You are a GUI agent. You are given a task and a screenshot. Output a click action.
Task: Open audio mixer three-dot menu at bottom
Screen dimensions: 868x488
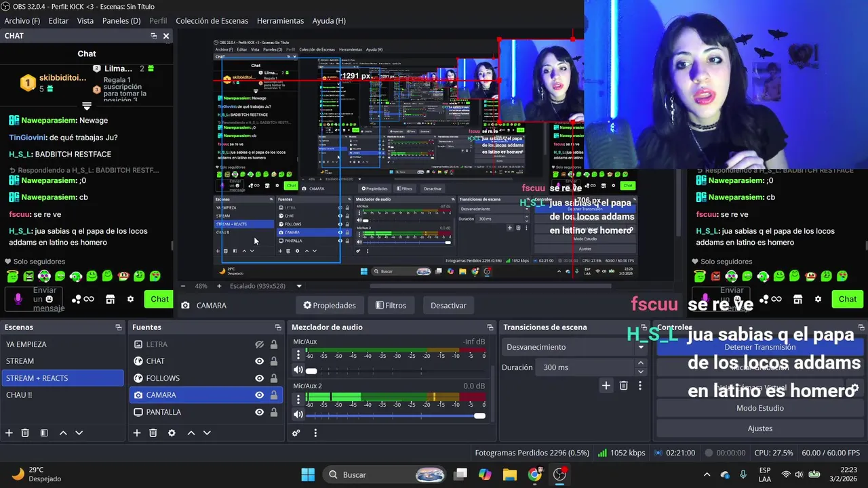point(315,433)
